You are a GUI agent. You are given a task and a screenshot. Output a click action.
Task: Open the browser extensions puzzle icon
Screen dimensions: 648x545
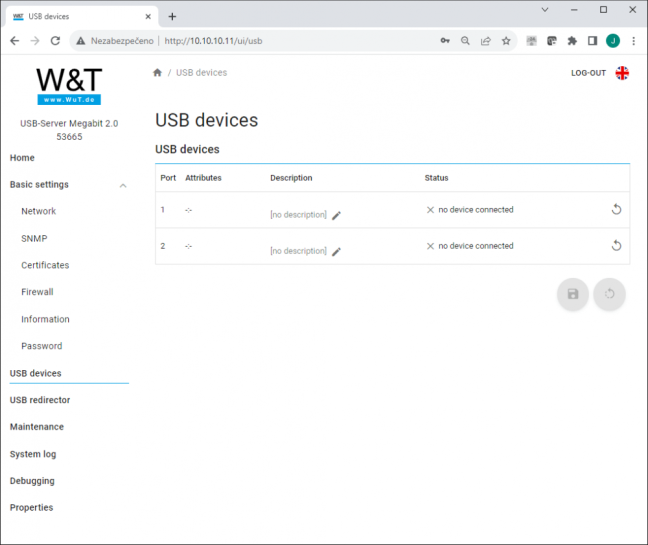(572, 40)
